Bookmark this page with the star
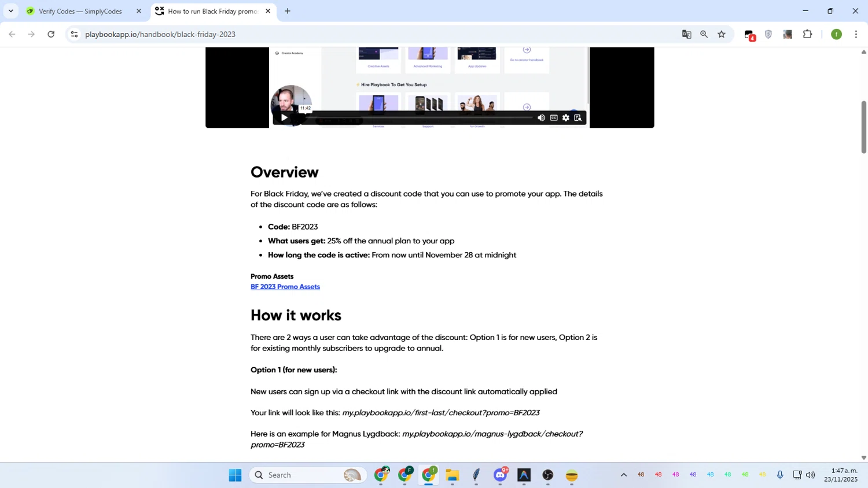The height and width of the screenshot is (488, 868). 722,34
